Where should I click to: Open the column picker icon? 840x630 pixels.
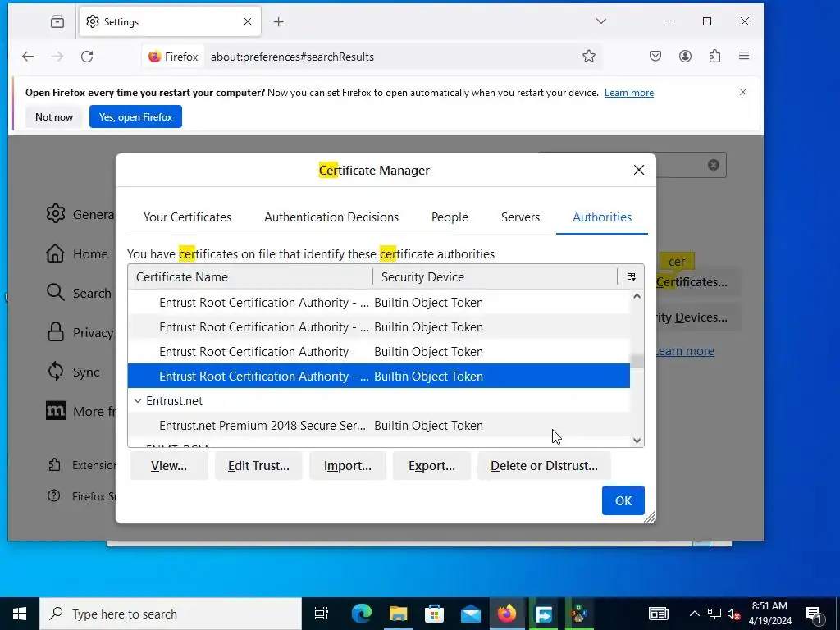click(631, 277)
